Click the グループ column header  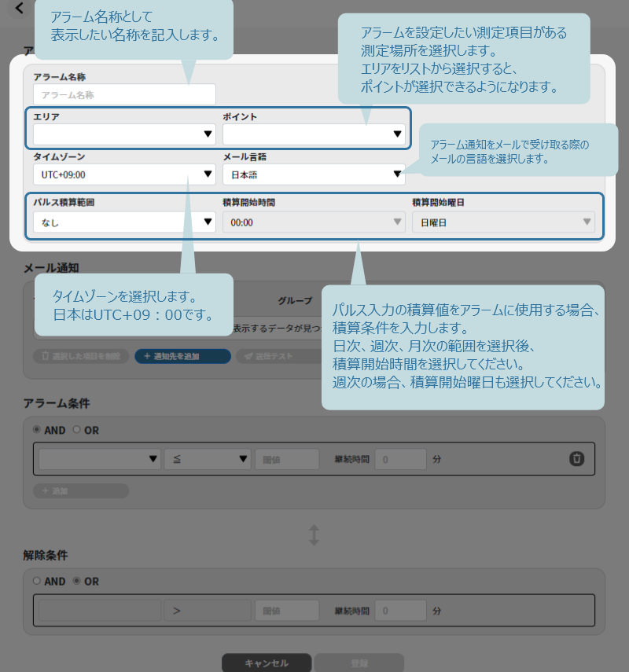pos(295,301)
